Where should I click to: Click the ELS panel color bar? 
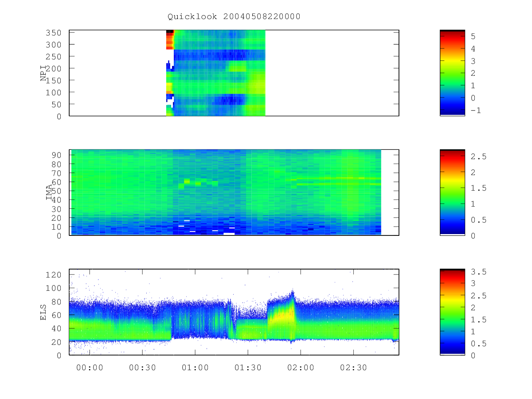point(452,312)
